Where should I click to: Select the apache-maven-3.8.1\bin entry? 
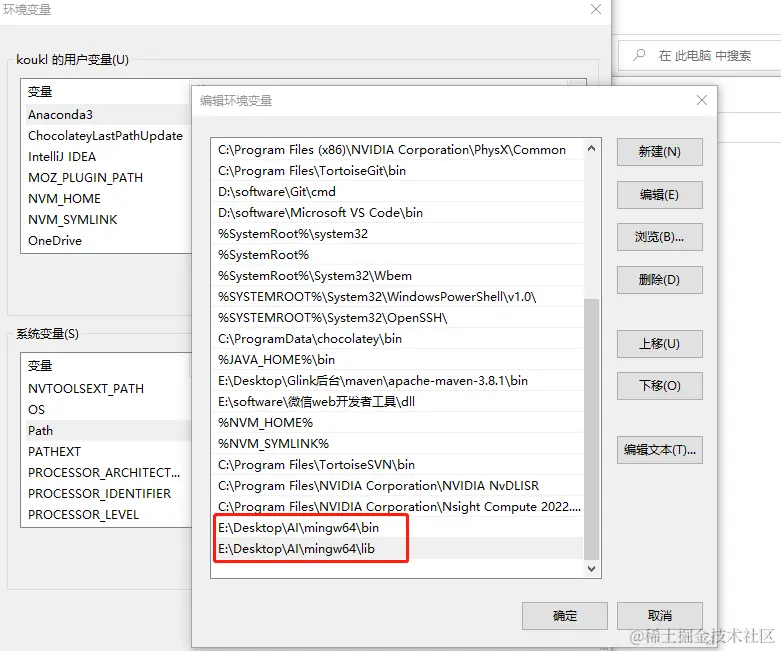point(397,381)
